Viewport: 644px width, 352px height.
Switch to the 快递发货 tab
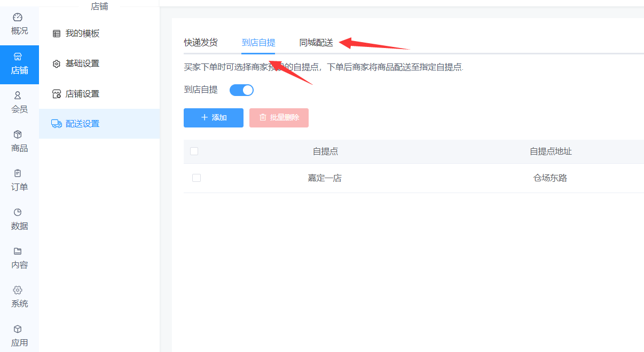pyautogui.click(x=201, y=43)
